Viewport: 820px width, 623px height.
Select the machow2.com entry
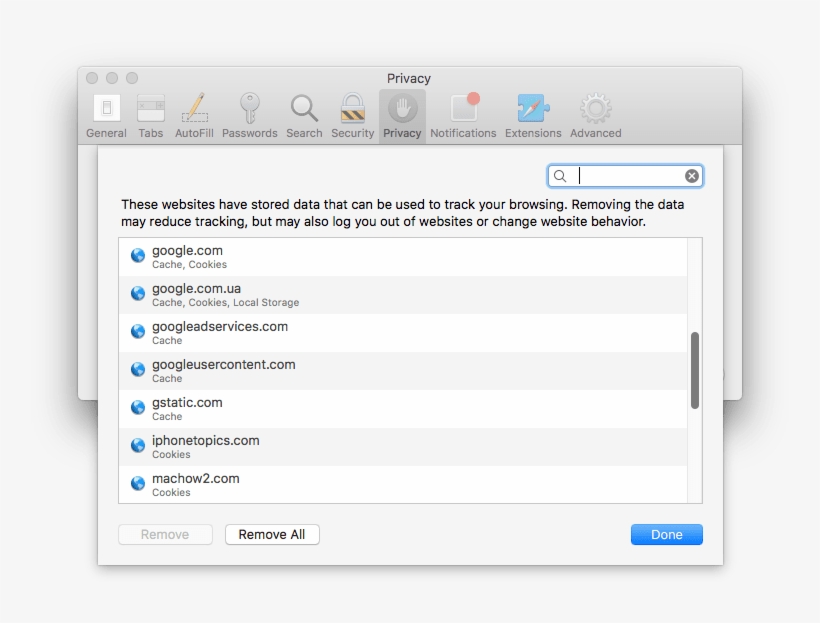pos(403,484)
